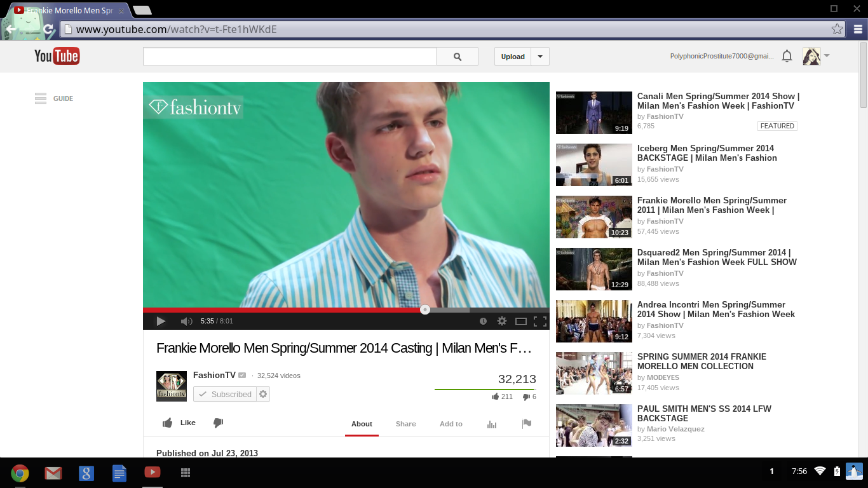868x488 pixels.
Task: Expand the Guide sidebar menu
Action: (x=54, y=98)
